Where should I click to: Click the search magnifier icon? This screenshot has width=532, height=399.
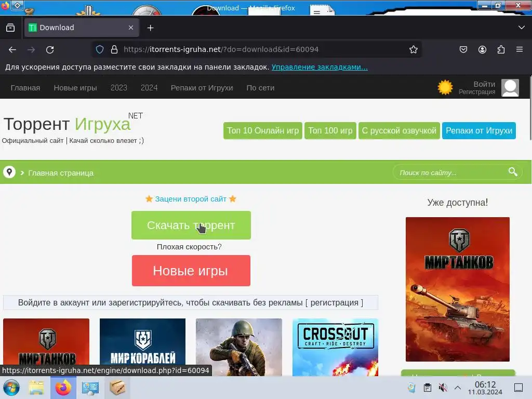point(513,171)
